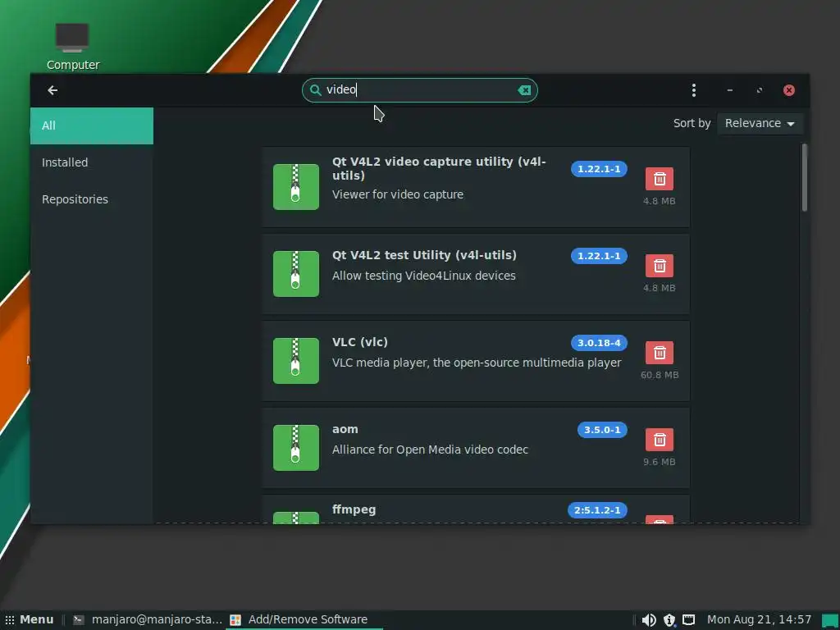Click inside the video search field

coord(420,90)
